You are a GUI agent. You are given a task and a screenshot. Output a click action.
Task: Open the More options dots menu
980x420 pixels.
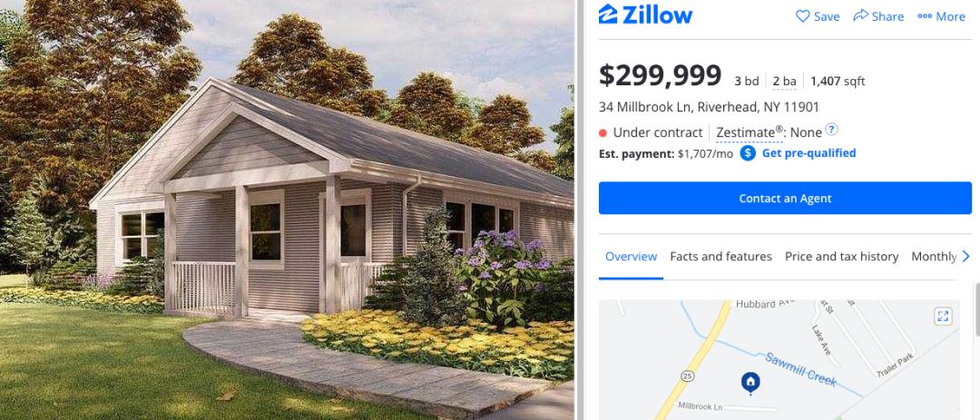point(925,17)
